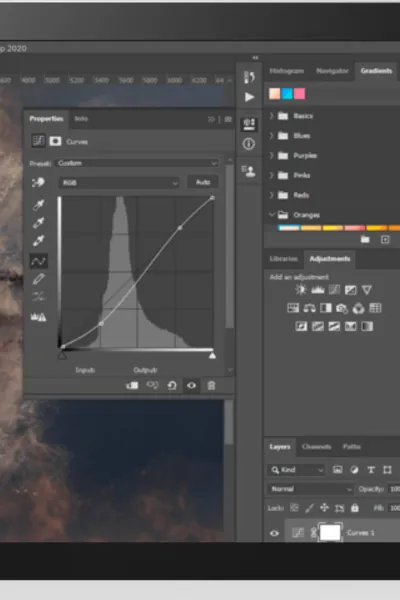Click the layer mask icon beside Curves
Image resolution: width=400 pixels, height=600 pixels.
coord(55,141)
